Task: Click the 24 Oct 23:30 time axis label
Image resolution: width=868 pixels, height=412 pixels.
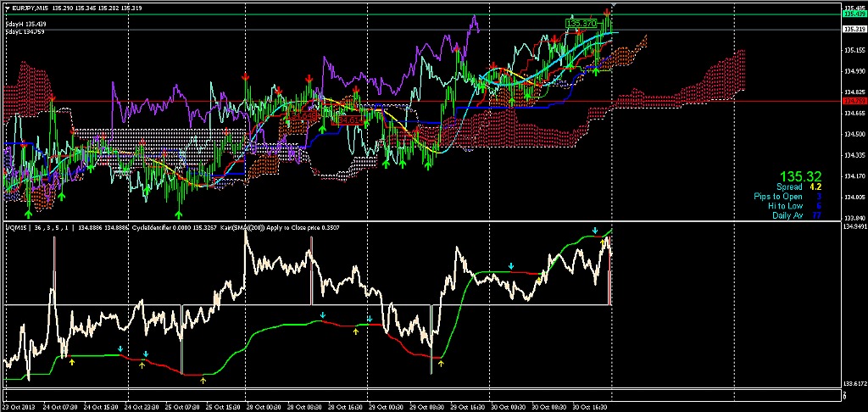Action: (x=142, y=406)
